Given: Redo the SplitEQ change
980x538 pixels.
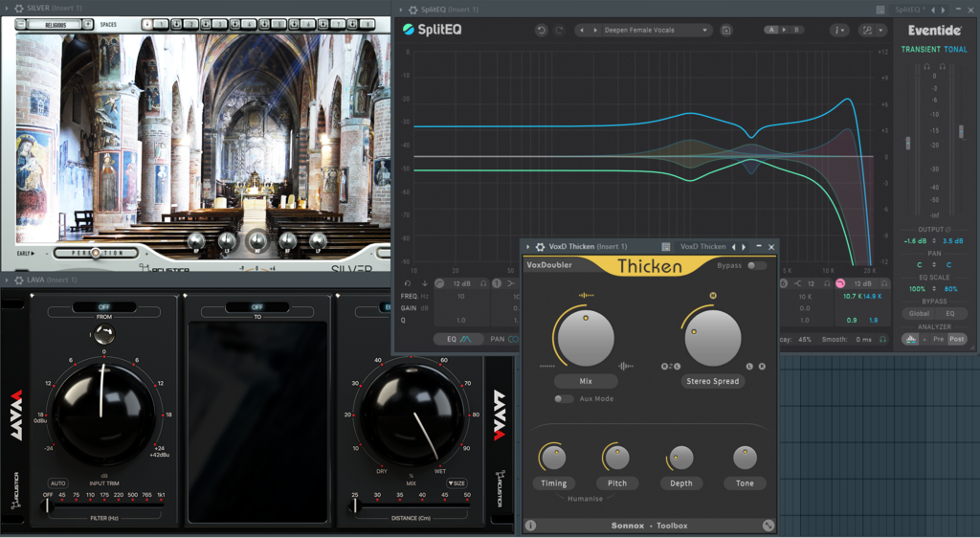Looking at the screenshot, I should point(559,30).
